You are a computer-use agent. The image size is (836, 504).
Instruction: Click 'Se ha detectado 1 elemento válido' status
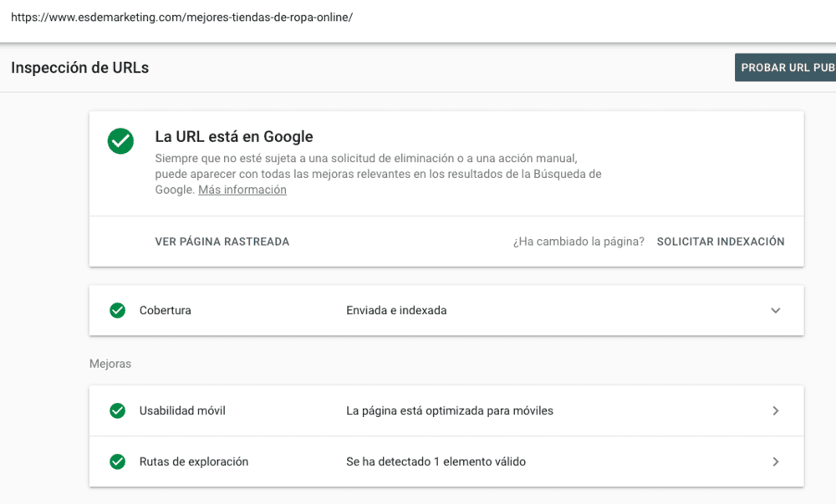point(436,461)
